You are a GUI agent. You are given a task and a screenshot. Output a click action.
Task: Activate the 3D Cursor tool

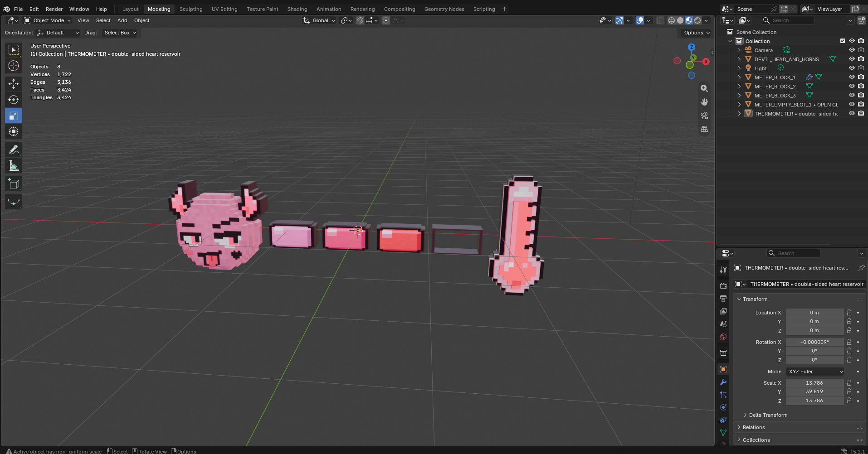(x=14, y=66)
